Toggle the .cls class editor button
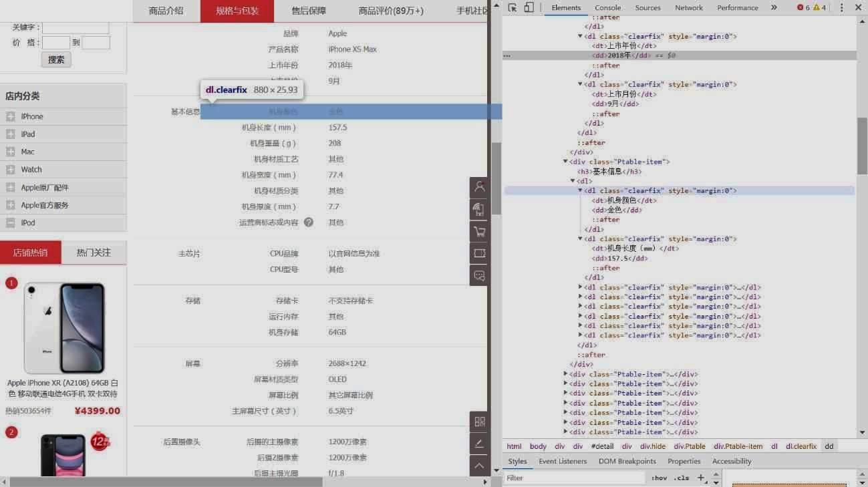This screenshot has height=487, width=868. (x=682, y=478)
